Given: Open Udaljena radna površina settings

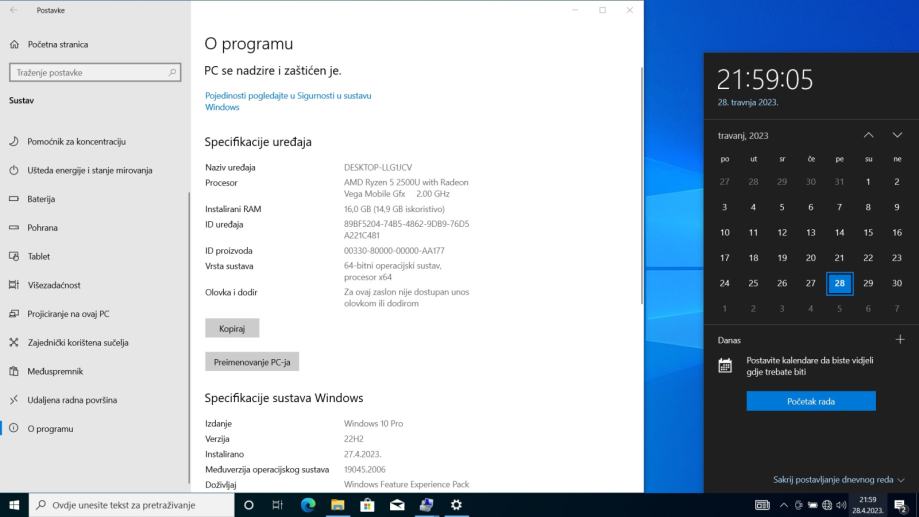Looking at the screenshot, I should click(x=72, y=400).
